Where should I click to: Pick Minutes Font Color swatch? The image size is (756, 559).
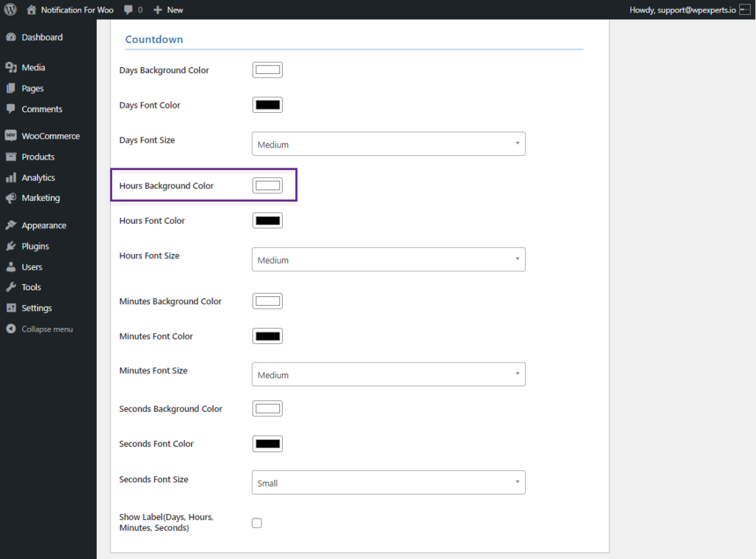coord(267,336)
